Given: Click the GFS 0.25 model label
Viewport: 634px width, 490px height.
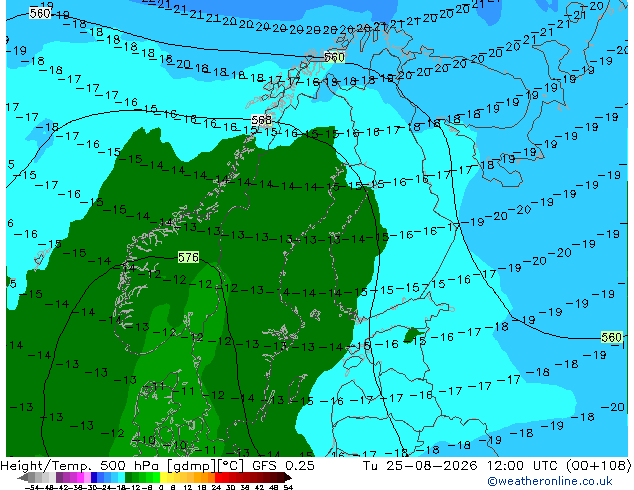Looking at the screenshot, I should [283, 466].
